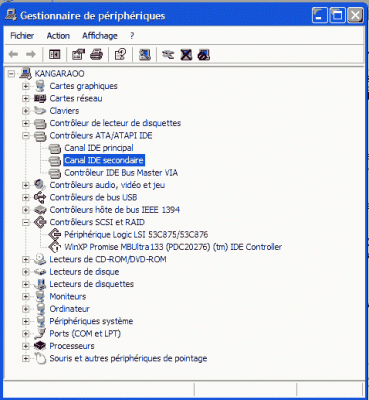
Task: Select Périphérique Logic LSI 53C875/53C876
Action: click(136, 235)
